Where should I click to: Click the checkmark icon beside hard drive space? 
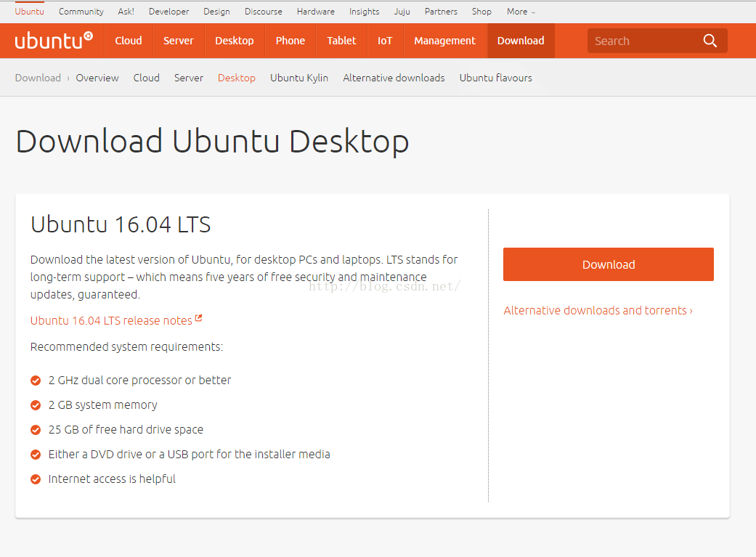tap(36, 430)
